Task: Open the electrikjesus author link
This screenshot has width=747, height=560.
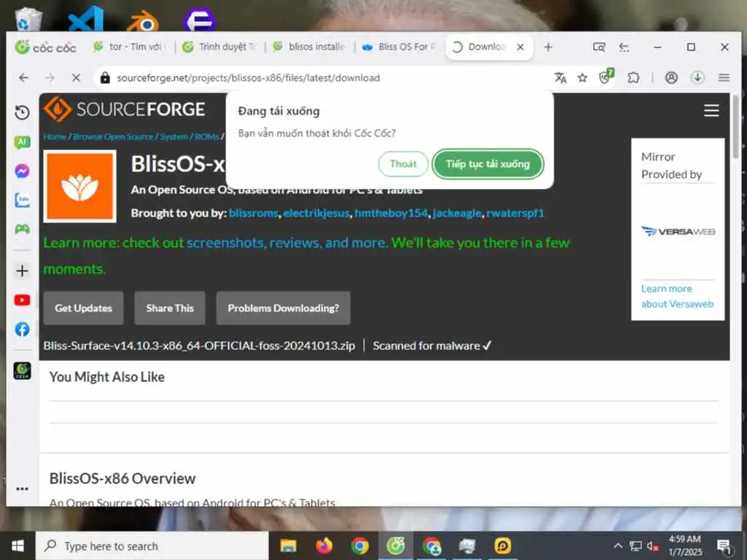Action: point(317,213)
